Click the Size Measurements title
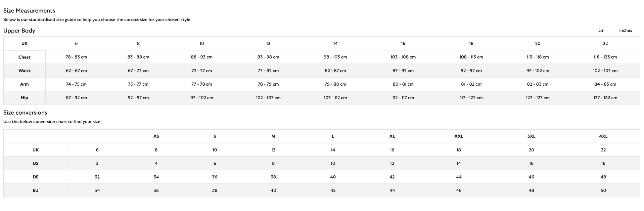 29,11
